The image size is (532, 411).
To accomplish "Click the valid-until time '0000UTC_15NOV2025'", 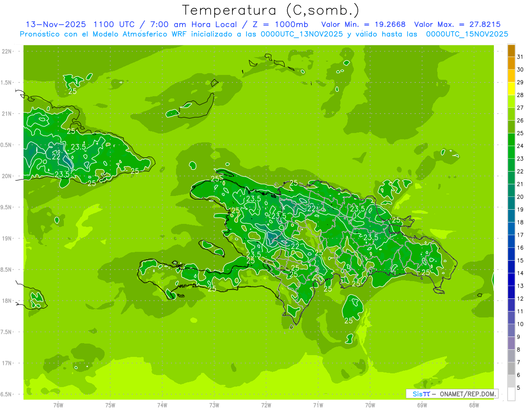I will pos(467,34).
